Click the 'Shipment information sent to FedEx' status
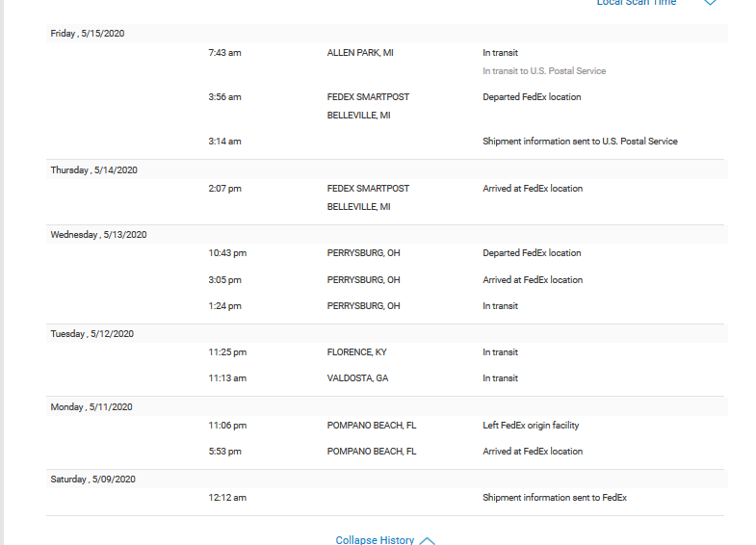This screenshot has width=756, height=545. [x=554, y=498]
